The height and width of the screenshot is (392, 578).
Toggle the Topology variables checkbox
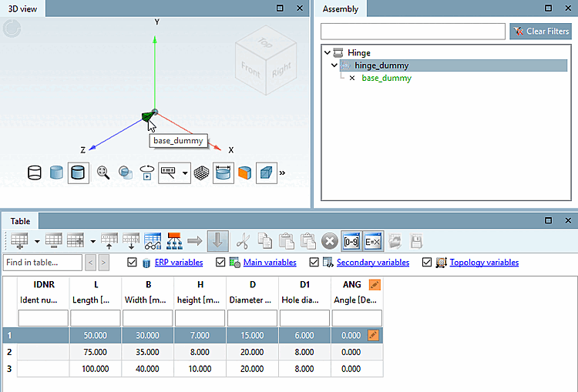pos(427,263)
